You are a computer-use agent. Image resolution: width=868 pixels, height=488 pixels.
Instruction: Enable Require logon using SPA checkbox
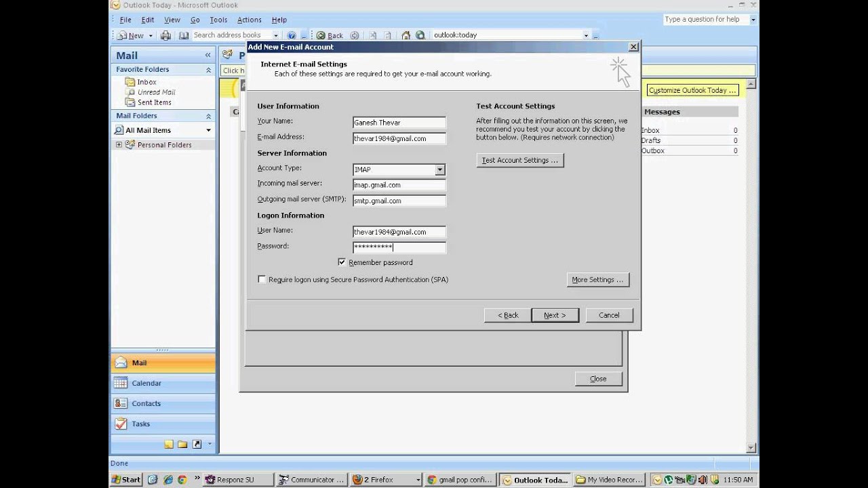click(262, 279)
